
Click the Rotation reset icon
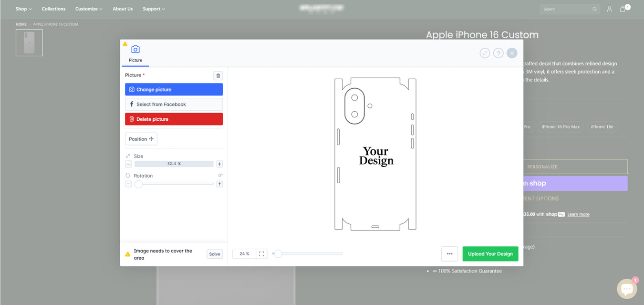tap(127, 175)
